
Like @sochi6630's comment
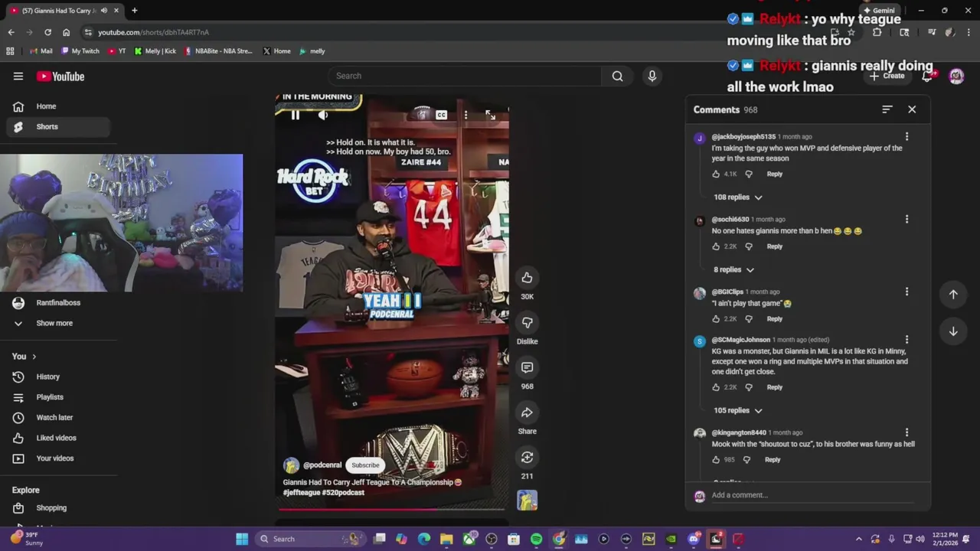[716, 246]
